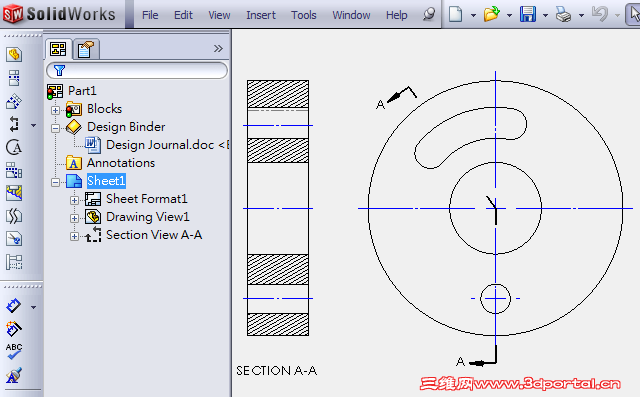Click the Model View toolbar icon

pyautogui.click(x=14, y=54)
